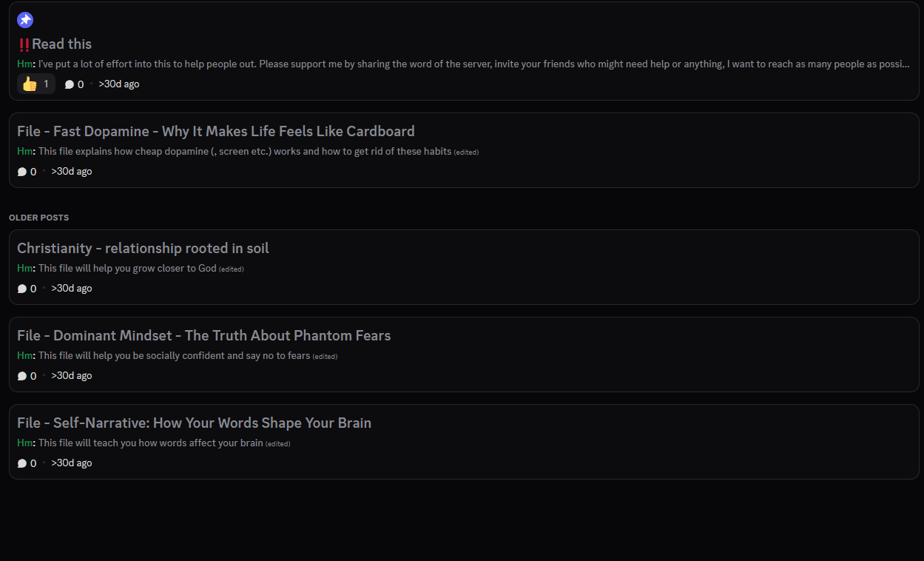Click the >30d ago timestamp on the Self-Narrative post
This screenshot has width=924, height=561.
pyautogui.click(x=72, y=463)
